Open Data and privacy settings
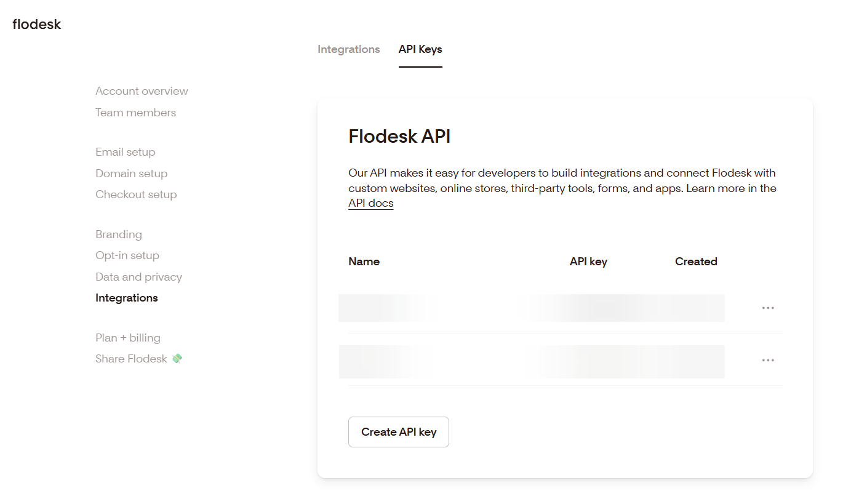The image size is (859, 504). pyautogui.click(x=138, y=277)
